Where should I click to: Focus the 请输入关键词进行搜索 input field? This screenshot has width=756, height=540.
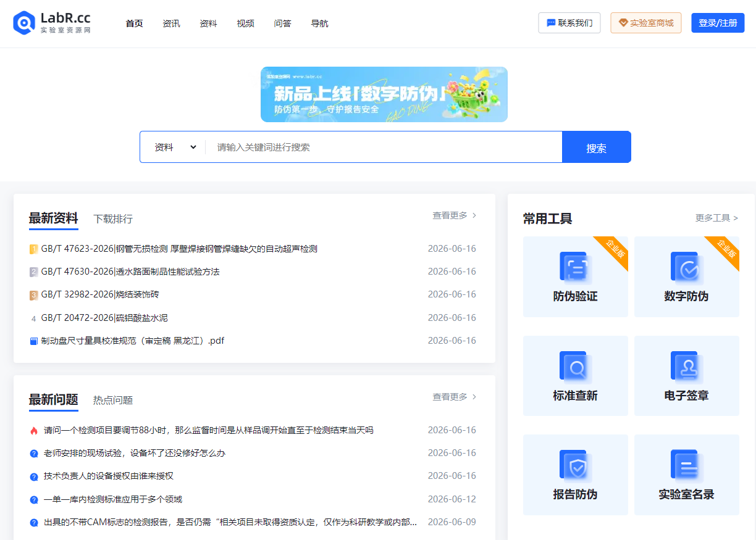(384, 147)
